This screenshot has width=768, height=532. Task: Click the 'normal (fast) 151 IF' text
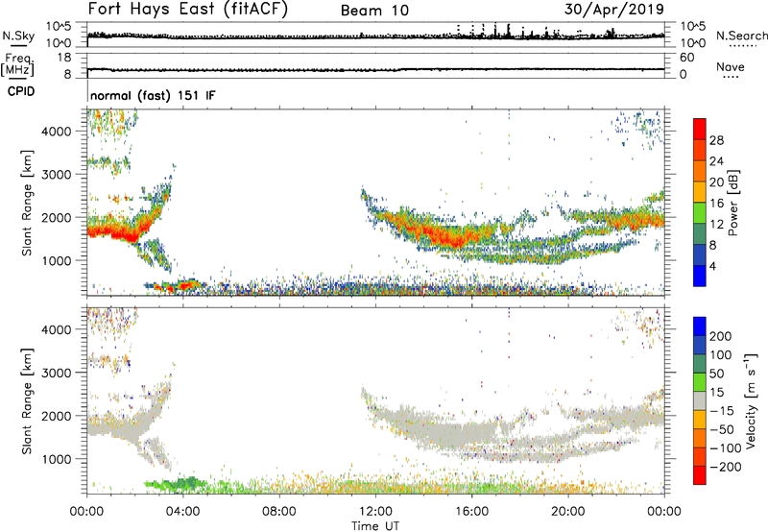click(x=153, y=95)
